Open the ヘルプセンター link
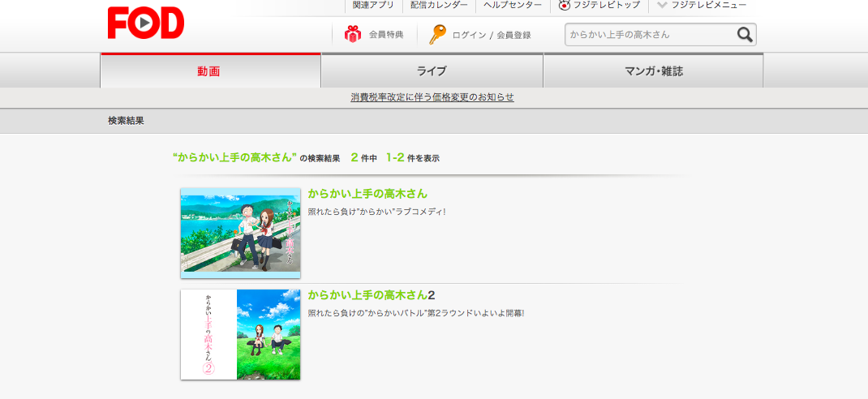 pos(513,5)
